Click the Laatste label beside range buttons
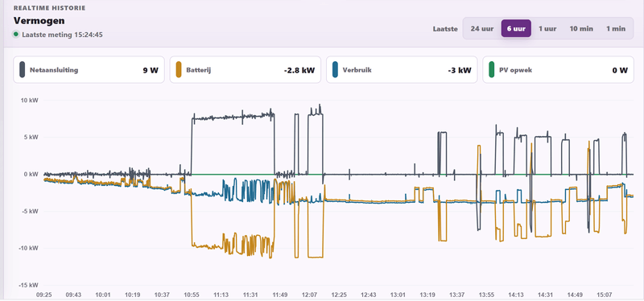Screen dimensions: 644x301 (x=445, y=29)
